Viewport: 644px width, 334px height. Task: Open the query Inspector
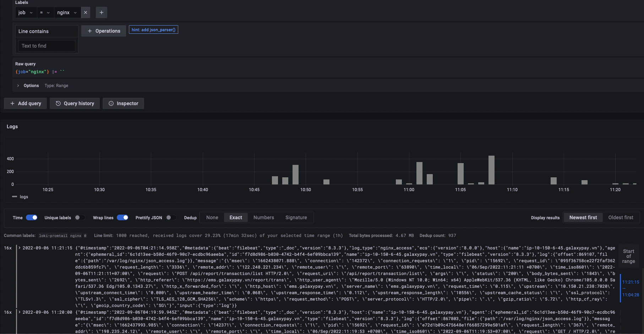(x=123, y=103)
